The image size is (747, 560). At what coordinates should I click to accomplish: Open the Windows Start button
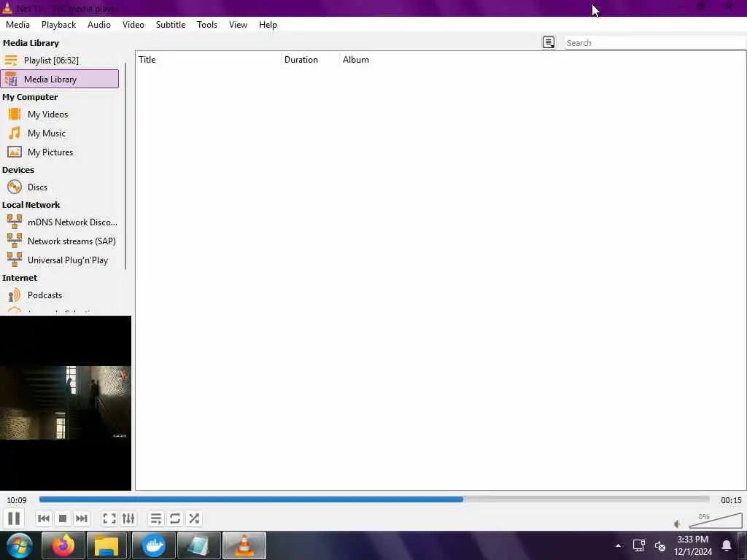coord(20,545)
